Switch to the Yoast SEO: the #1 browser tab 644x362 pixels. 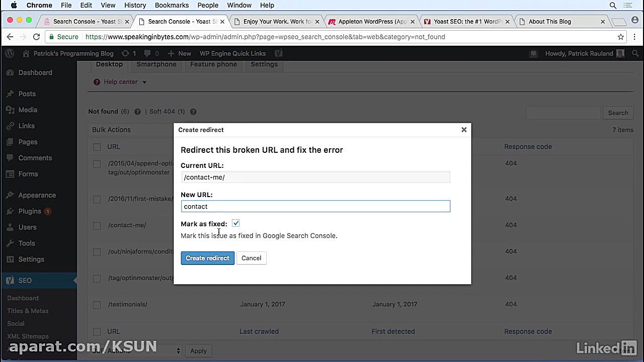(x=468, y=22)
